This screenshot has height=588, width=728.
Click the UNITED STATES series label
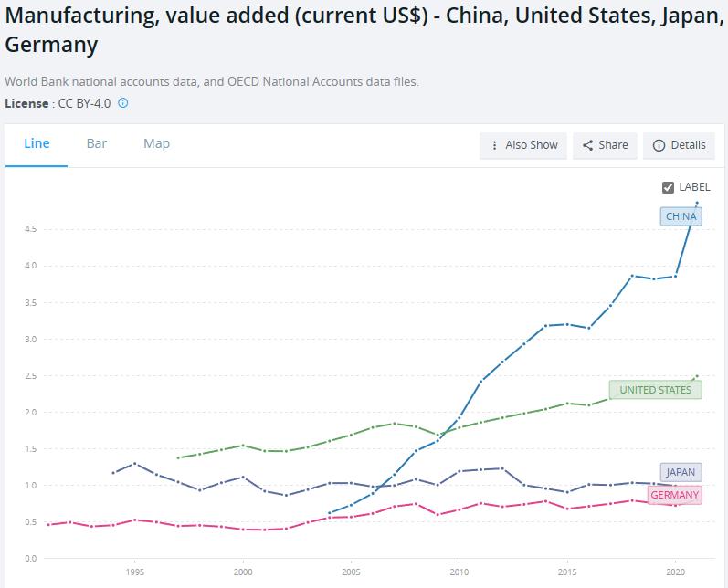pyautogui.click(x=655, y=390)
